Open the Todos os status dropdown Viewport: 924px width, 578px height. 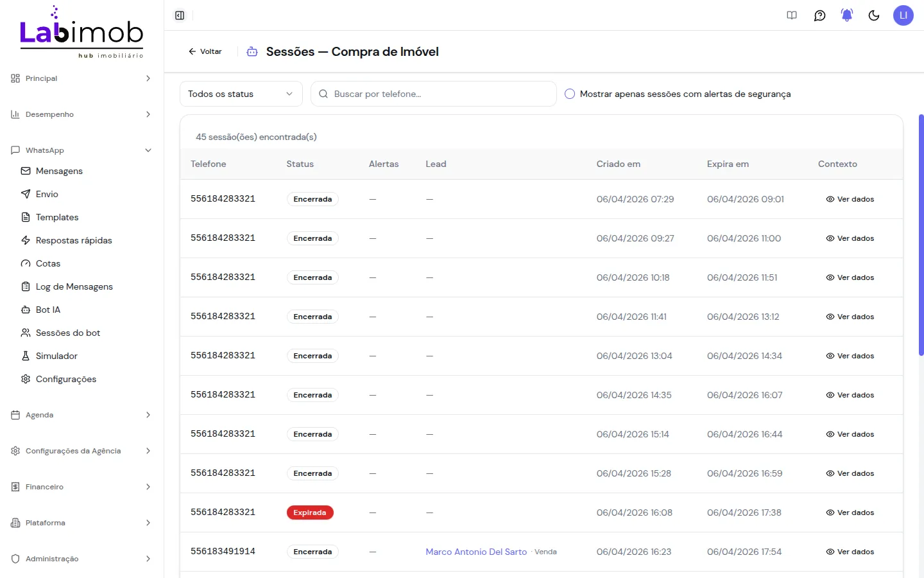pos(241,94)
